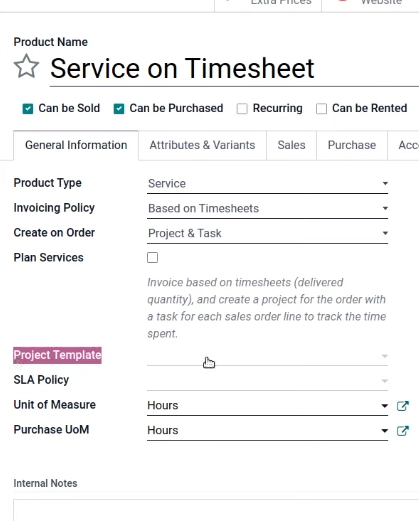Expand the Create on Order dropdown

(267, 233)
